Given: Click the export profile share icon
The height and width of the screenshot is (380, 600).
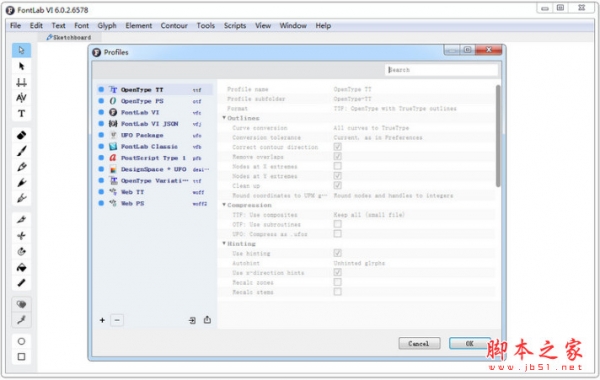Looking at the screenshot, I should tap(207, 320).
